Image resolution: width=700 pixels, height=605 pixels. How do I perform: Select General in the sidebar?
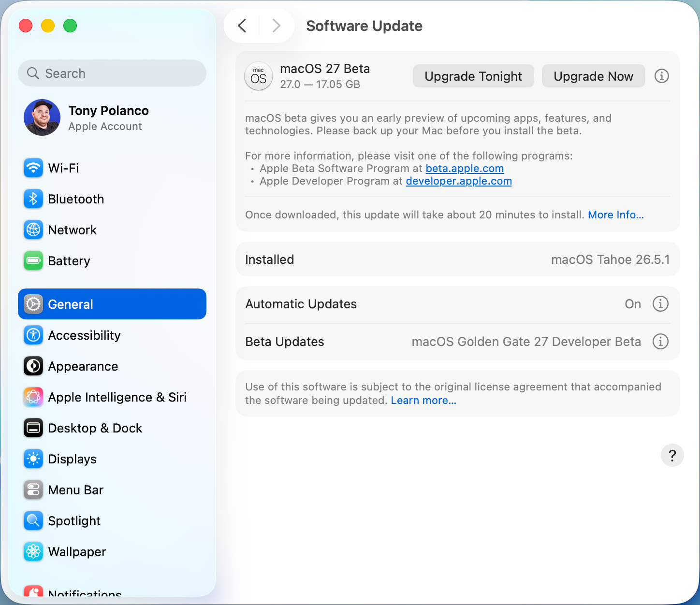click(x=112, y=304)
